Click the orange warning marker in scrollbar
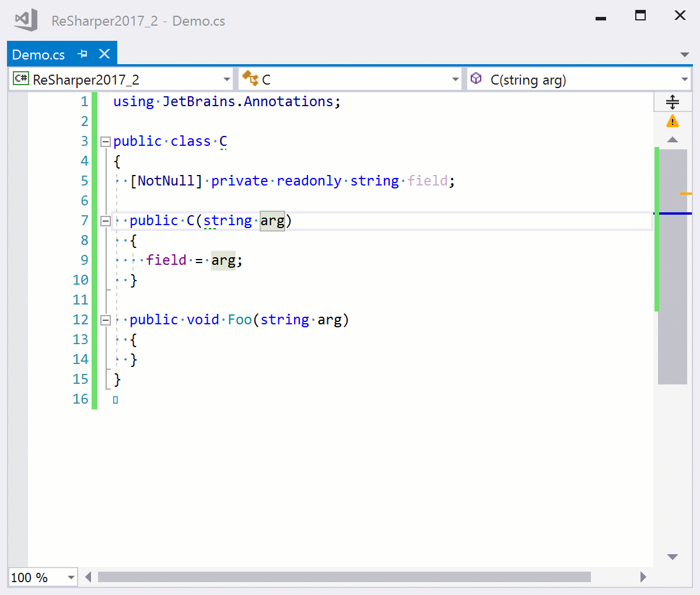Screen dimensions: 700x595 (x=686, y=193)
